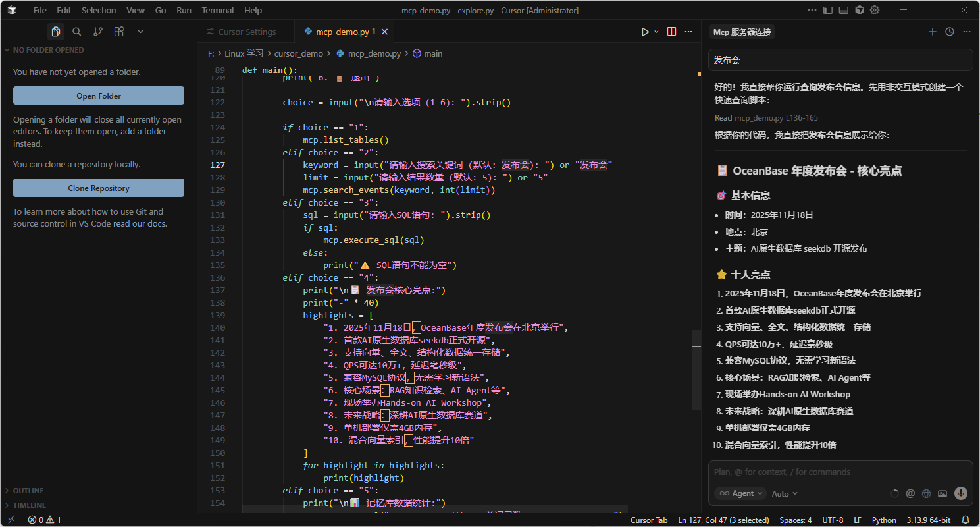Toggle the bottom panel visibility
Screen dimensions: 980x527
844,10
